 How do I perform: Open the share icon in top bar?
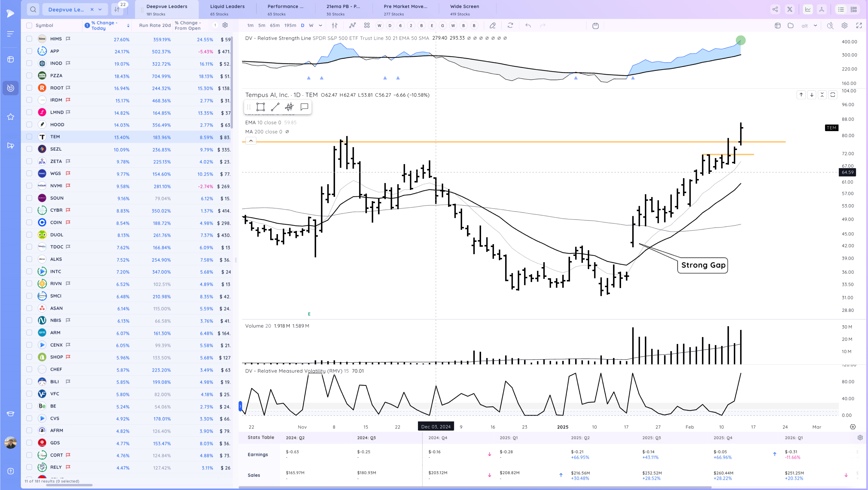775,9
